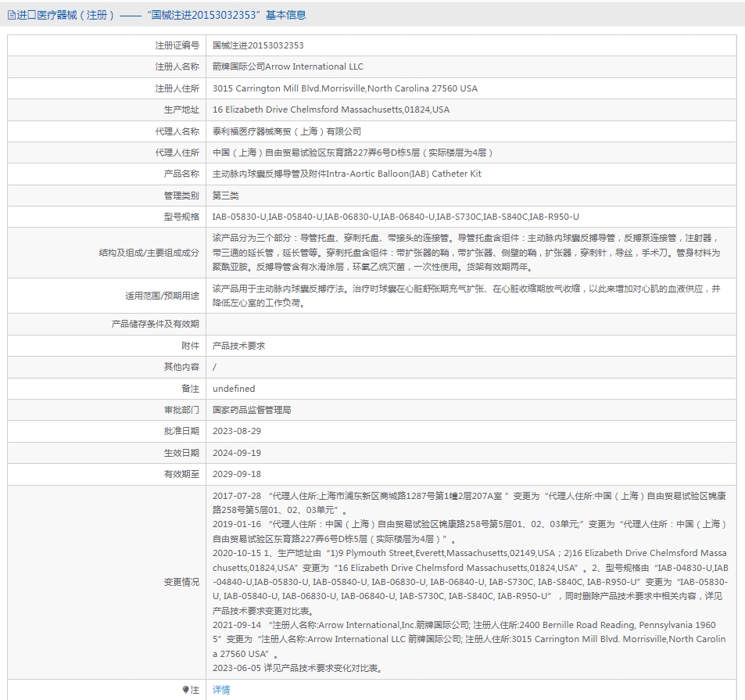The image size is (745, 700).
Task: Click the 产品储存条件及有效期 label
Action: point(156,324)
